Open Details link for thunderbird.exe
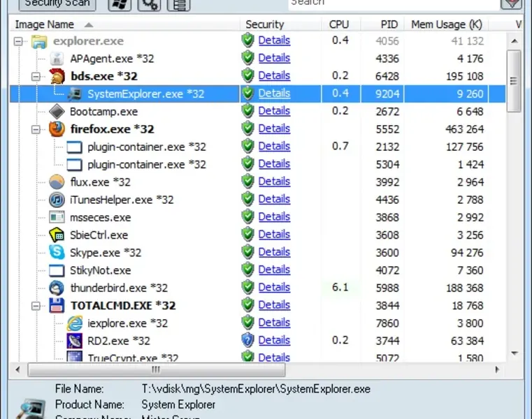The width and height of the screenshot is (532, 419). click(274, 287)
